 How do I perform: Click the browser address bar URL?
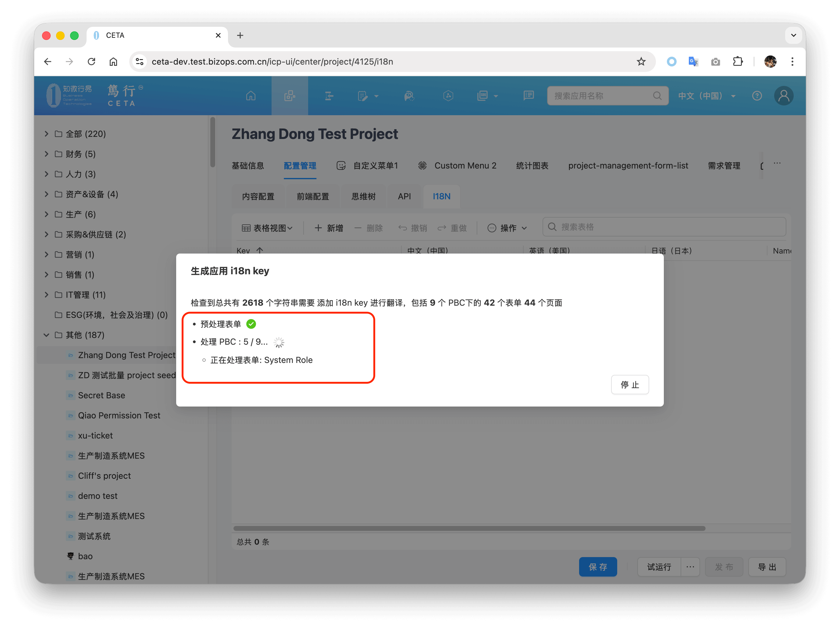[x=272, y=62]
